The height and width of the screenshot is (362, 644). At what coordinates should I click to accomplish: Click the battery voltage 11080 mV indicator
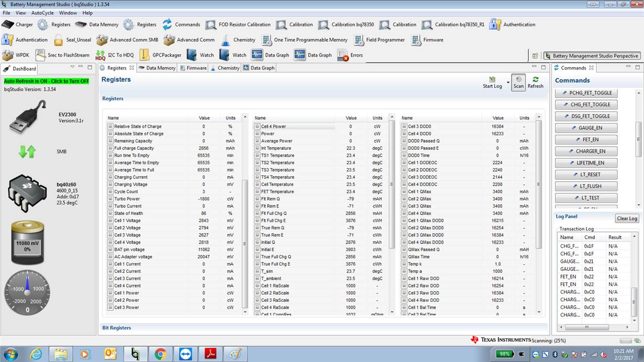pos(27,243)
